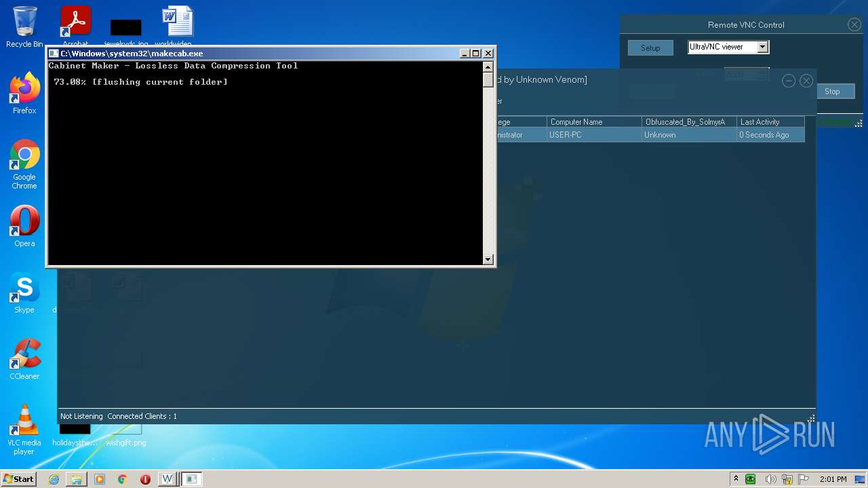The width and height of the screenshot is (868, 488).
Task: Click the Stop button in VNC Control
Action: 832,91
